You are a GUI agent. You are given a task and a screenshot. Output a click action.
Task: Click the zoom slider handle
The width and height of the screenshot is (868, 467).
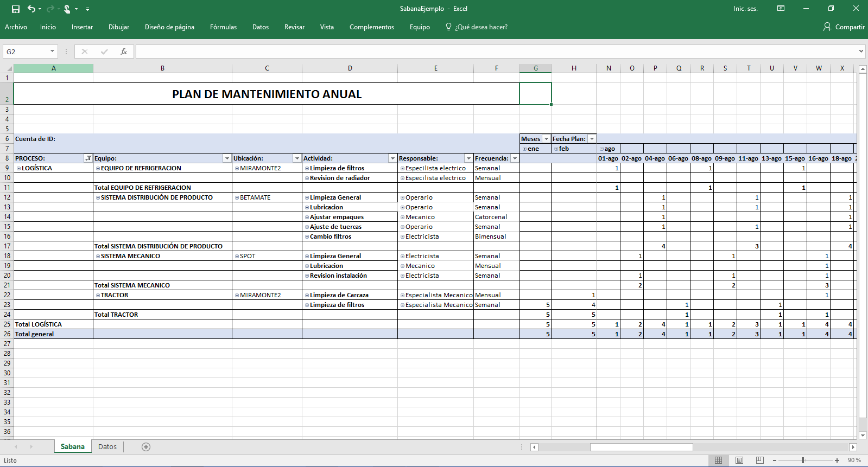803,460
